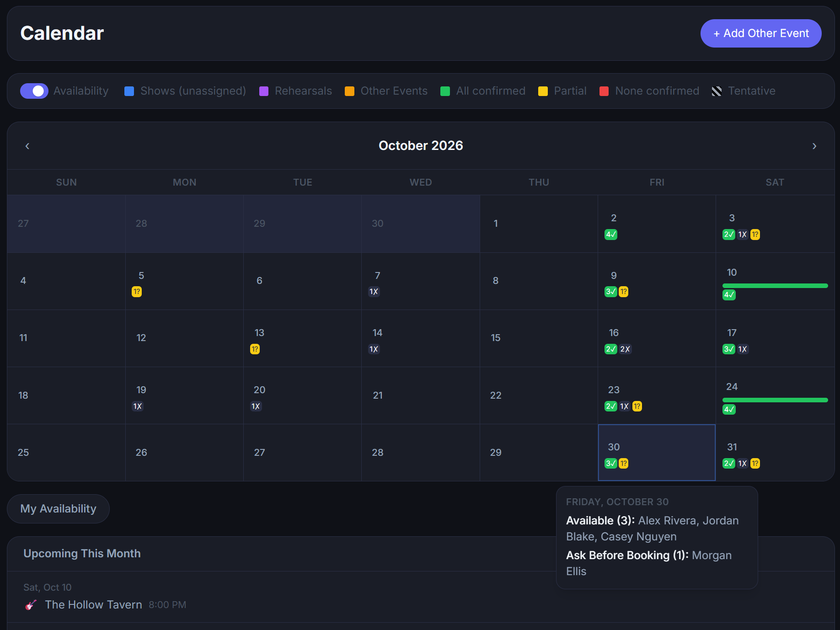This screenshot has height=630, width=840.
Task: Click the 1X badge on October 19
Action: coord(138,406)
